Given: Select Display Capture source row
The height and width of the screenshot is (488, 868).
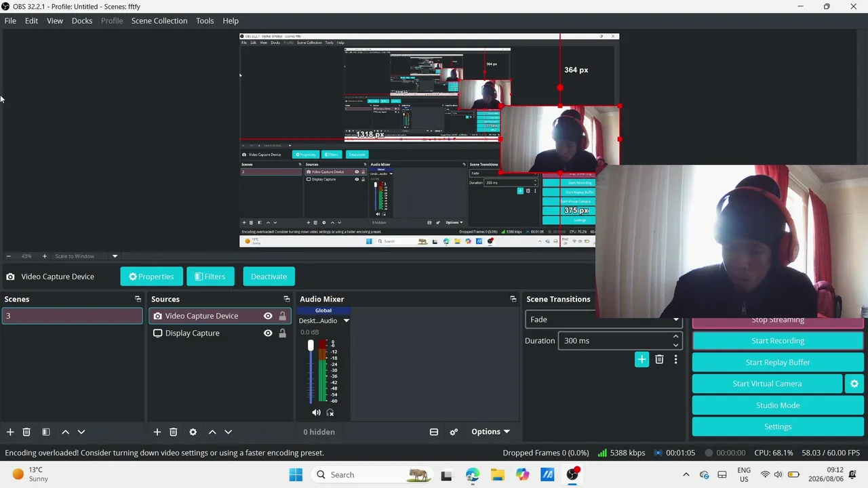Looking at the screenshot, I should [220, 333].
